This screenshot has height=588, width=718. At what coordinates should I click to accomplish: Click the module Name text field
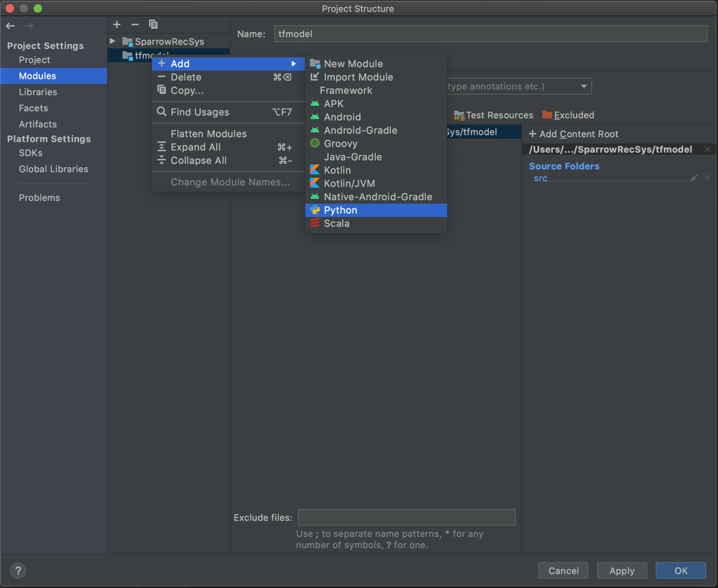pyautogui.click(x=490, y=34)
